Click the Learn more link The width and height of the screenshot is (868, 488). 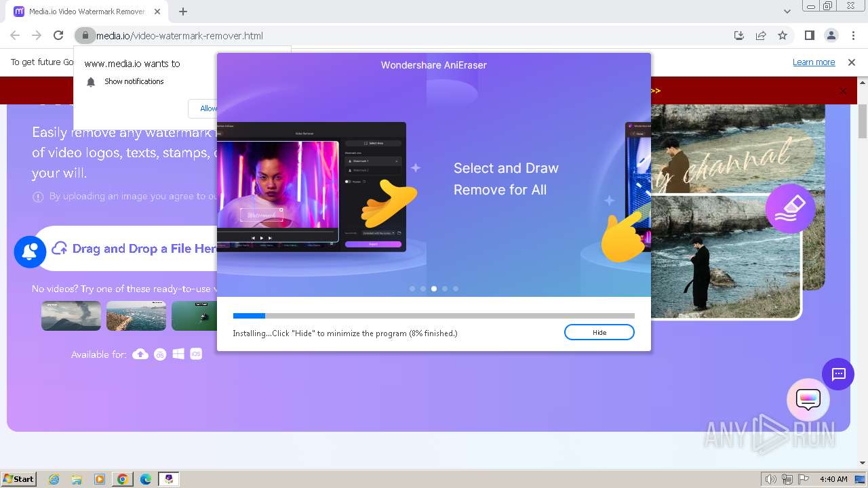814,62
